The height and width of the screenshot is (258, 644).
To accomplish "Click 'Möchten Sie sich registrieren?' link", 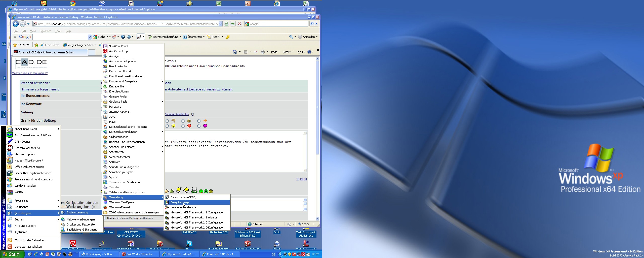I will [30, 73].
